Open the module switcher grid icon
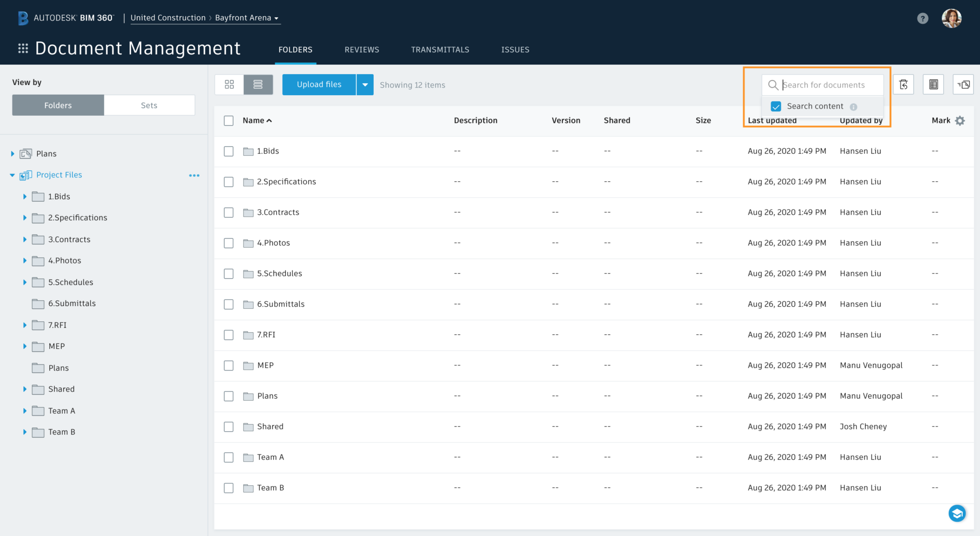 pyautogui.click(x=23, y=48)
